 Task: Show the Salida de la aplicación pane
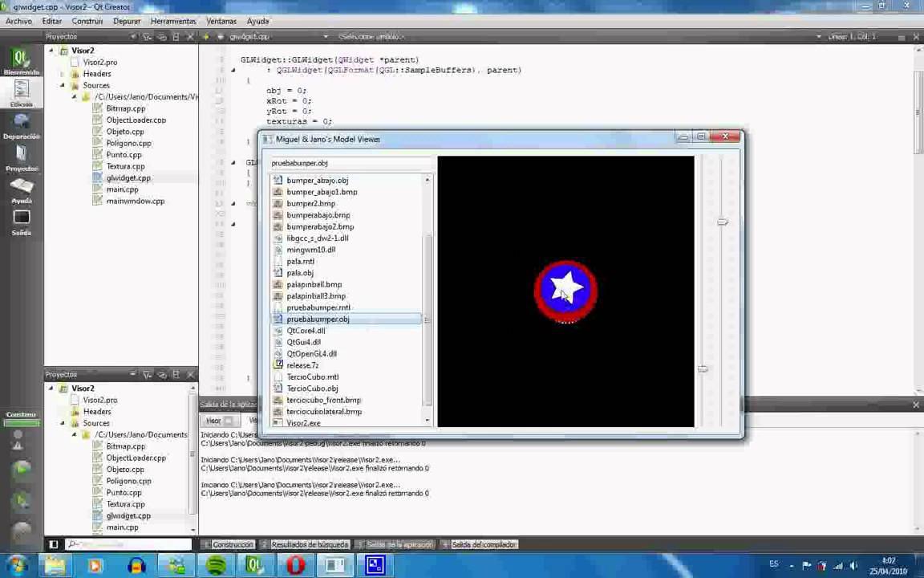point(395,544)
